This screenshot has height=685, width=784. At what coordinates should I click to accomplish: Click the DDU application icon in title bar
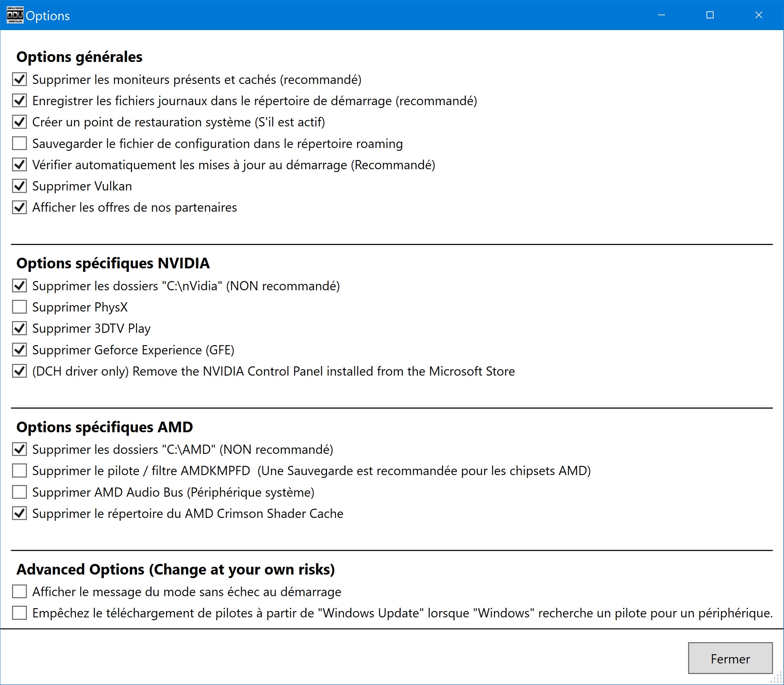click(15, 15)
